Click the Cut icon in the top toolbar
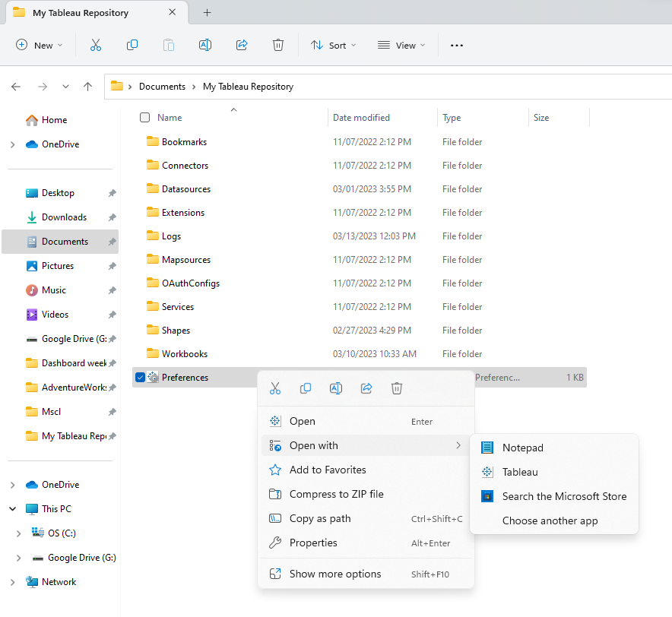The image size is (672, 617). pos(96,46)
